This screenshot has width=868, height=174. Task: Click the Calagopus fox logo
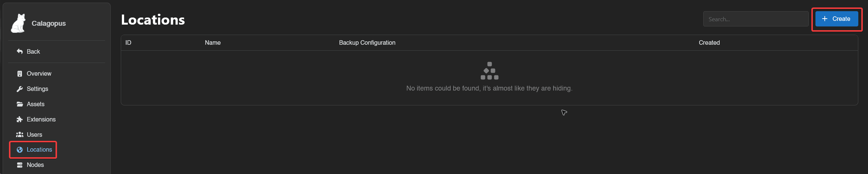tap(18, 23)
